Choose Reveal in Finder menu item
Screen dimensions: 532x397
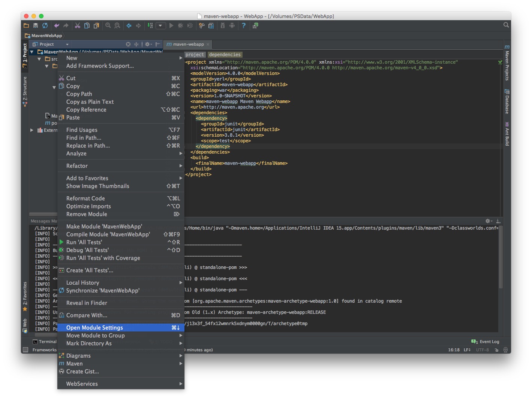click(x=121, y=303)
